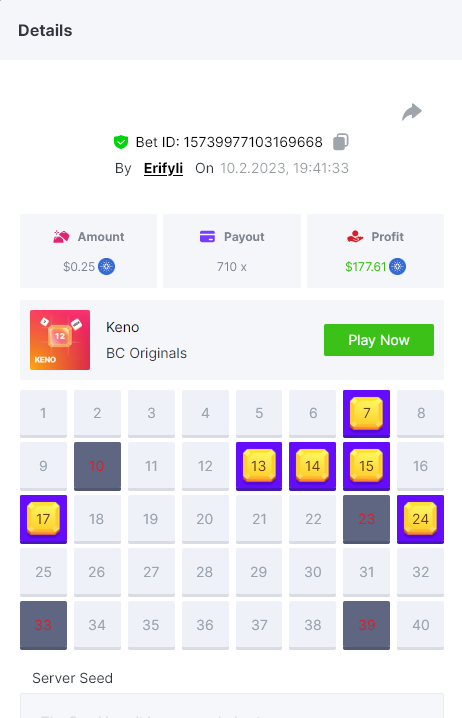462x718 pixels.
Task: Copy the Bet ID with clipboard icon
Action: [x=341, y=142]
